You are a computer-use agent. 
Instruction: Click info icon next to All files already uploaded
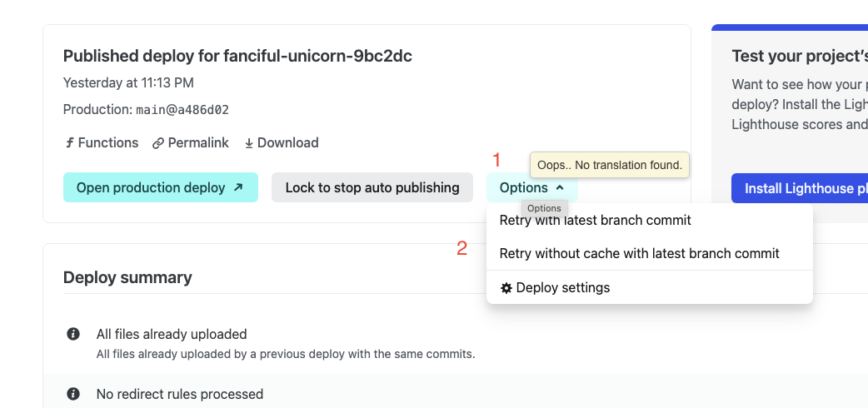[x=73, y=334]
